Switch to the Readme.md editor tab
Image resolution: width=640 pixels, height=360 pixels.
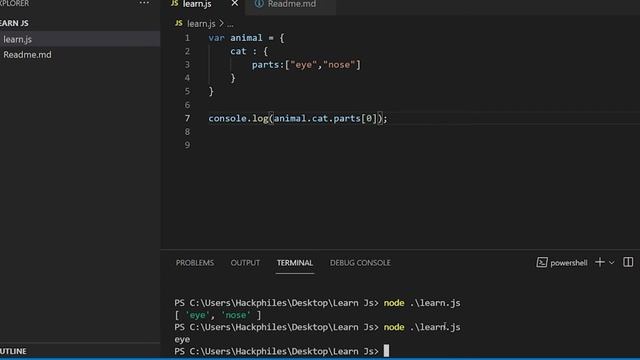[x=291, y=4]
